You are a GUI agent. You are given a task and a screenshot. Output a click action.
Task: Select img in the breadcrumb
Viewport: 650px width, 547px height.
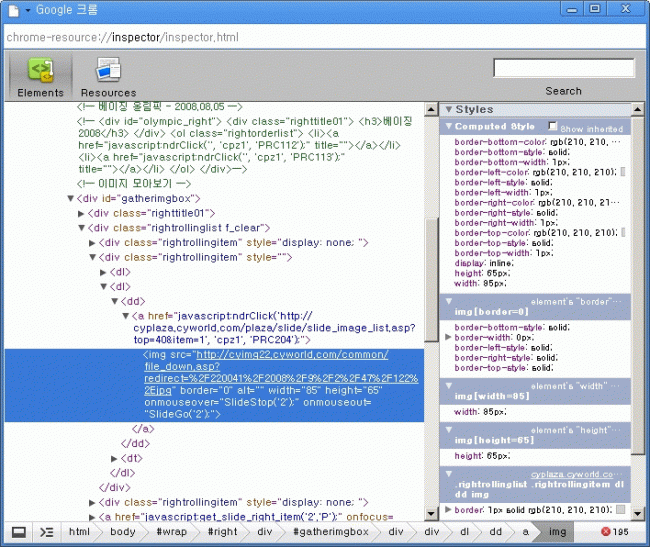click(557, 532)
